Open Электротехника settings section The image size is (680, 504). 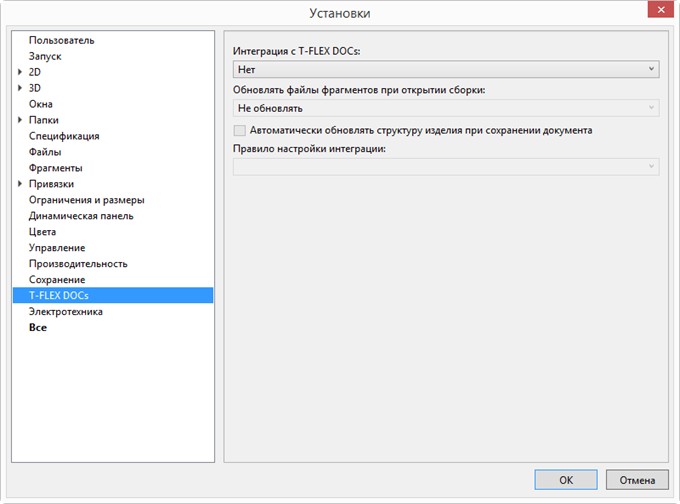pyautogui.click(x=65, y=312)
